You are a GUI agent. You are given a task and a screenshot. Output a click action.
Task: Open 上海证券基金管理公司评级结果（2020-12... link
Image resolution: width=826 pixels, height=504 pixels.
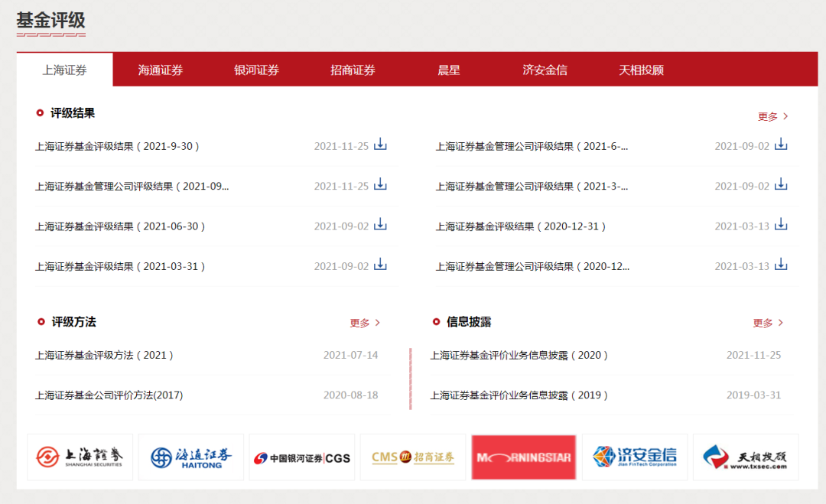[x=532, y=266]
